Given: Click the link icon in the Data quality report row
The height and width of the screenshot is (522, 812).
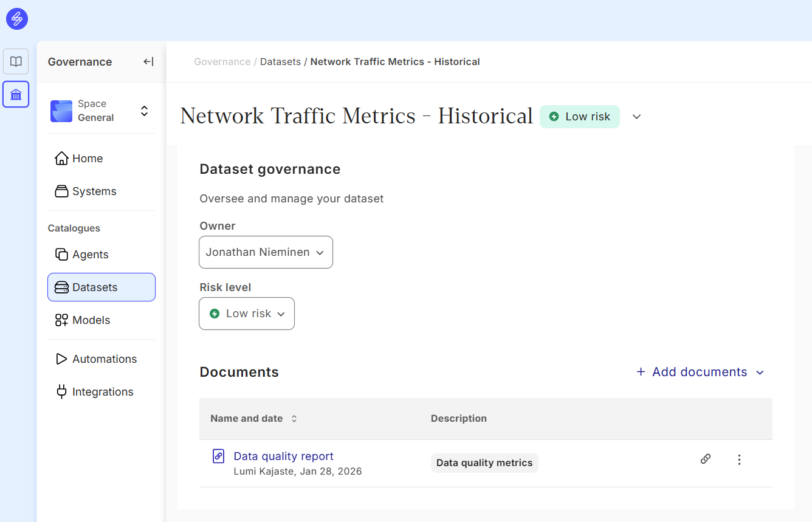Looking at the screenshot, I should click(705, 459).
